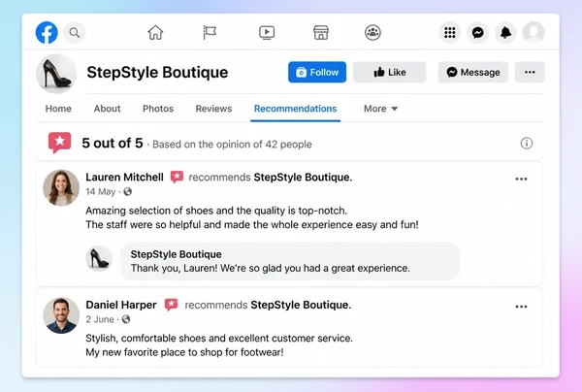Click the Lauren Mitchell name link

pos(125,177)
